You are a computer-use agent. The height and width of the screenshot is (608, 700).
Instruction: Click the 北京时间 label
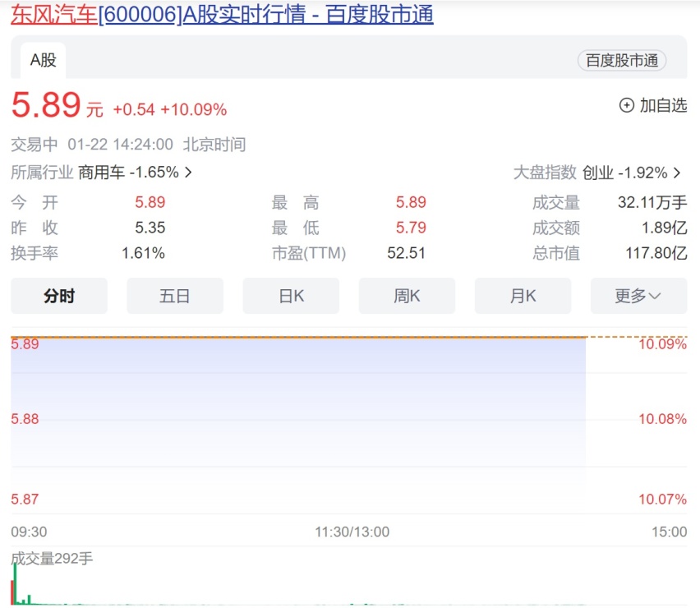[214, 145]
